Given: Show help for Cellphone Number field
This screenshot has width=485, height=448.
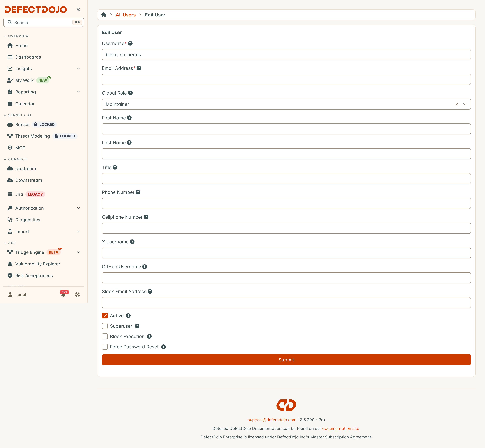Looking at the screenshot, I should tap(146, 217).
